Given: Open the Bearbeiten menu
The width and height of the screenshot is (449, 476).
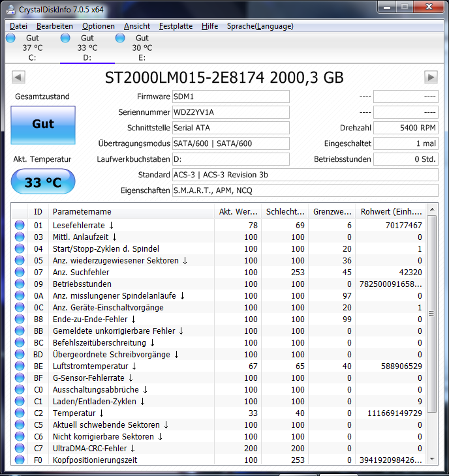Looking at the screenshot, I should (55, 26).
